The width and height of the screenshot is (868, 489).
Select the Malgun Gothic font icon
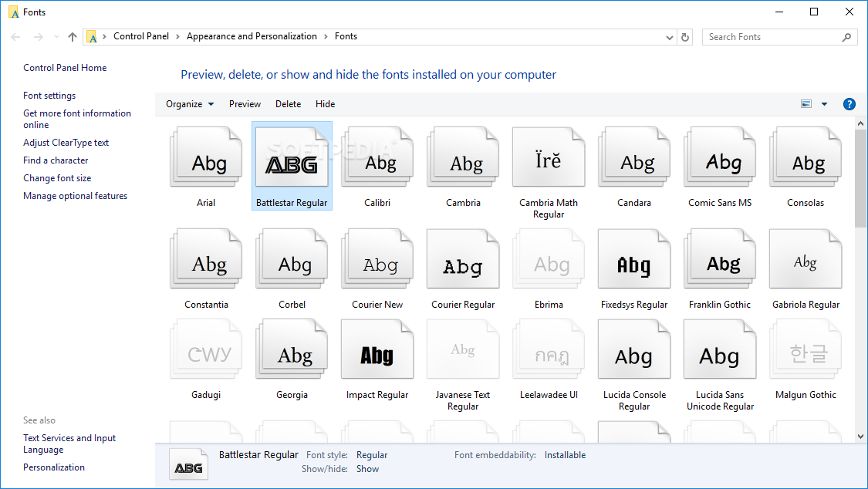806,349
